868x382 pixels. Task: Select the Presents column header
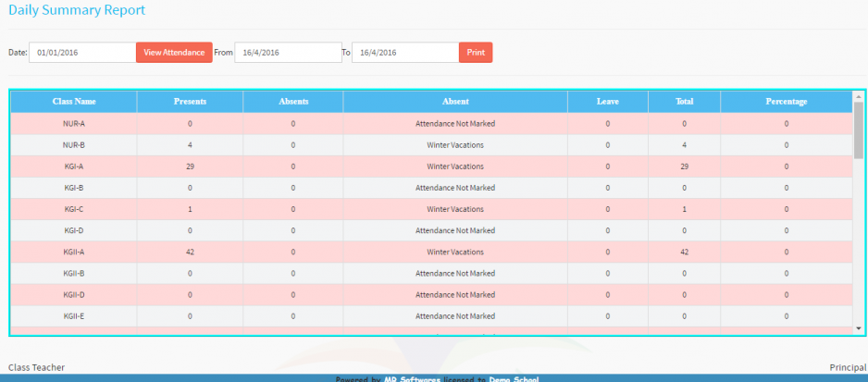190,101
